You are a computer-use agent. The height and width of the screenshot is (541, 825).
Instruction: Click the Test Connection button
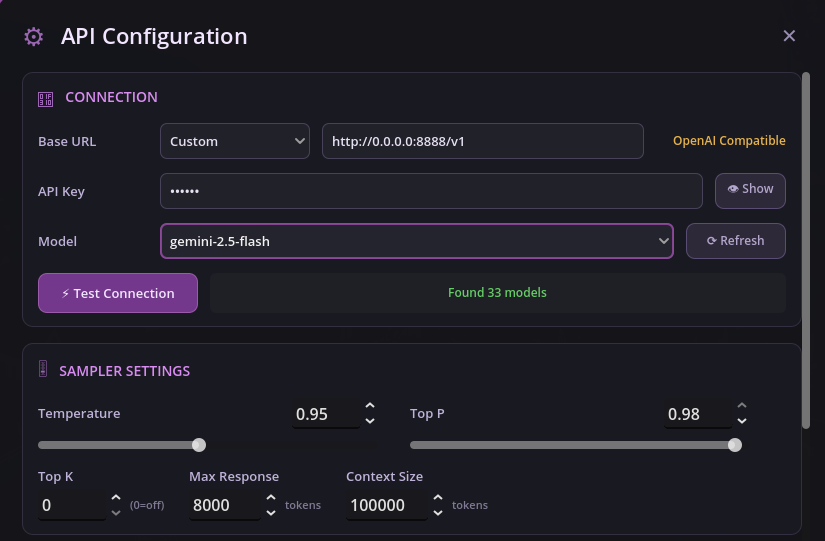tap(118, 293)
